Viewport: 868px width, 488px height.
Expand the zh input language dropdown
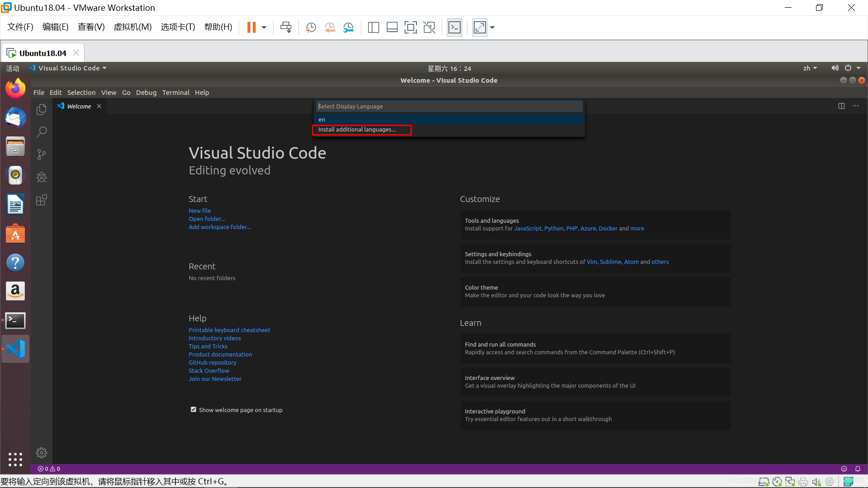pos(810,68)
